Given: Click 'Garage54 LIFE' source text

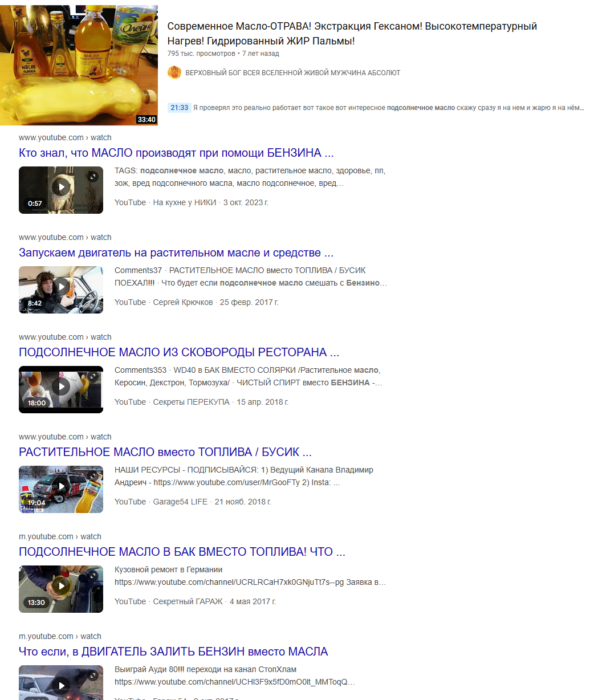Looking at the screenshot, I should pyautogui.click(x=180, y=502).
